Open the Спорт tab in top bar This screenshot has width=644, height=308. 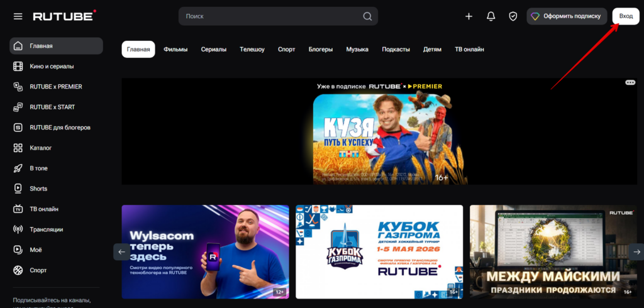(x=286, y=49)
